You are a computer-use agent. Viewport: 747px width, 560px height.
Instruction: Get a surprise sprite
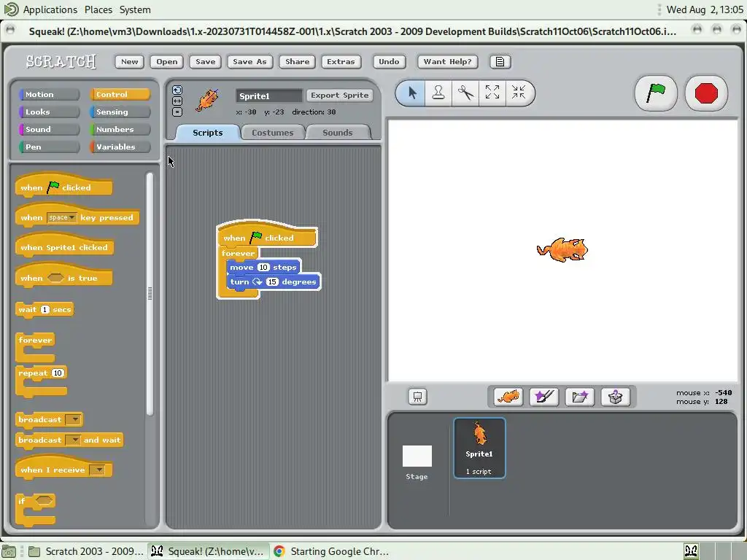(x=615, y=397)
